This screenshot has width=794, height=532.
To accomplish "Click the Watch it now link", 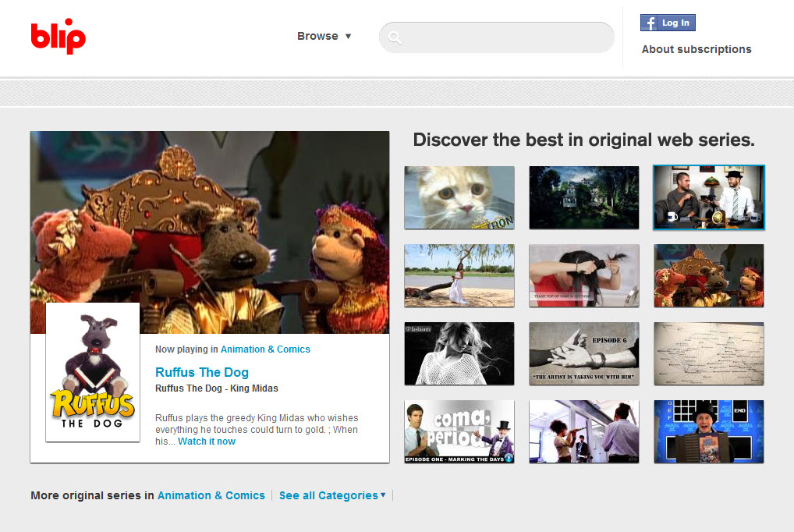I will pos(206,442).
